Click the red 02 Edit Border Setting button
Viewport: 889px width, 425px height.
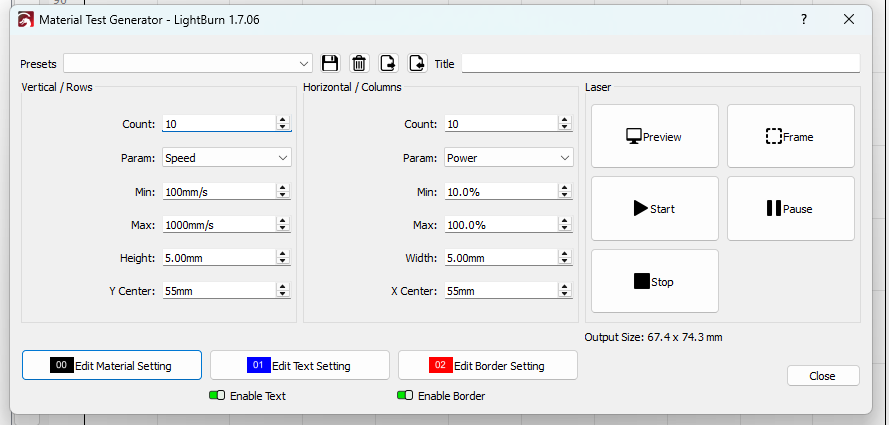coord(488,366)
